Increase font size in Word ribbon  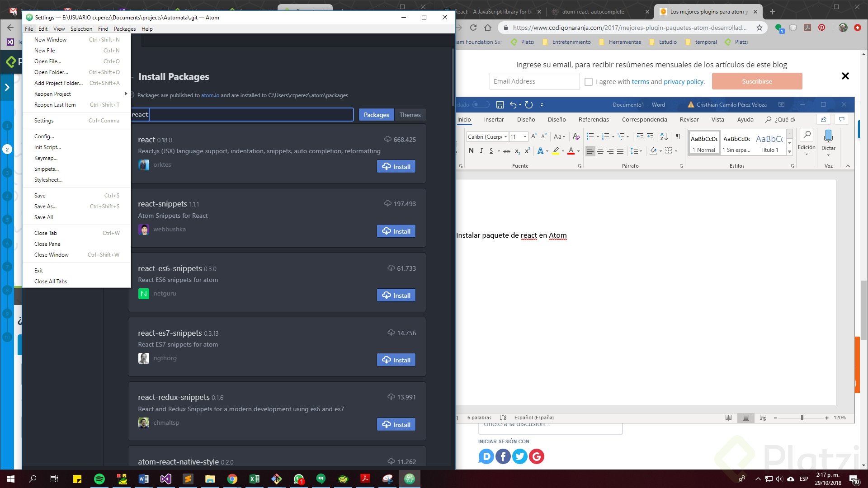click(x=534, y=136)
